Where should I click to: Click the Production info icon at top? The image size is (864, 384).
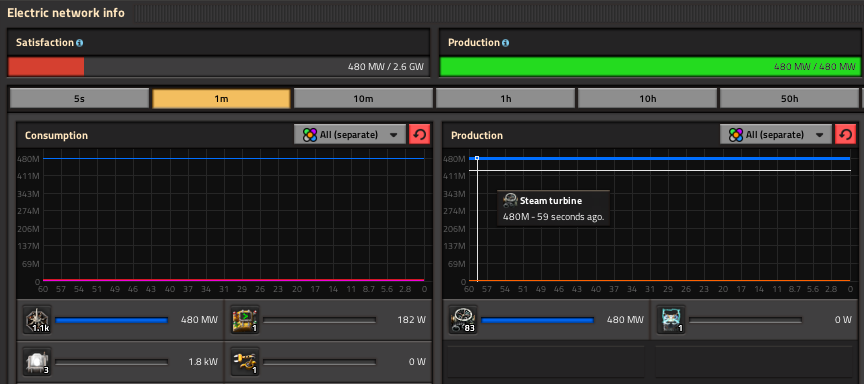click(x=505, y=43)
